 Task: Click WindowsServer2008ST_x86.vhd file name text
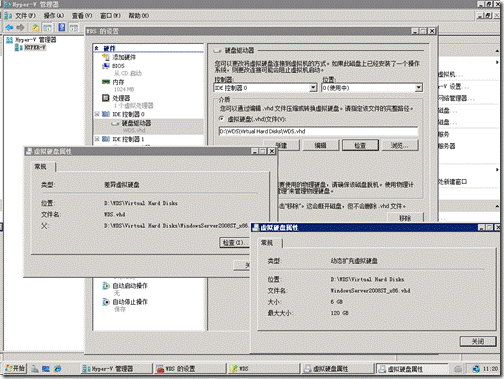click(x=370, y=291)
